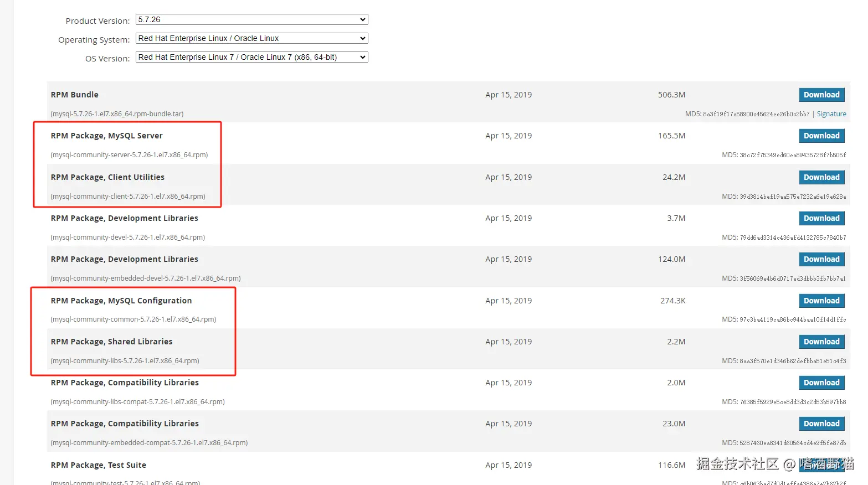The height and width of the screenshot is (485, 868).
Task: Open the OS Version dropdown
Action: pos(251,57)
